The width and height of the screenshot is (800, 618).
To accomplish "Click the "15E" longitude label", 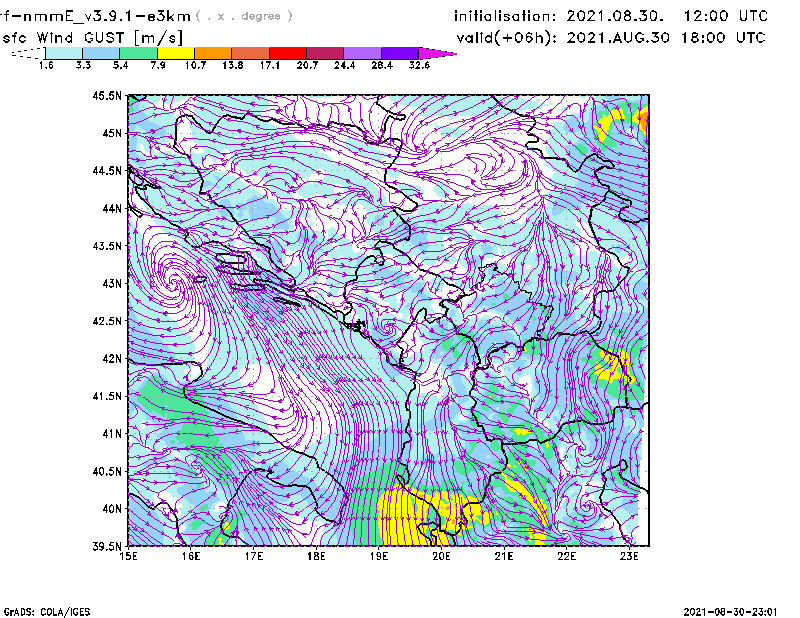I will (x=128, y=556).
